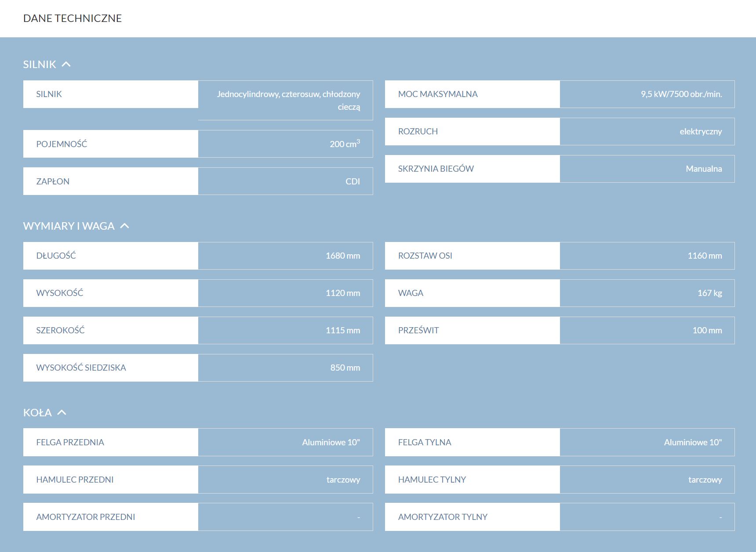Select the ZAPŁON label cell
Viewport: 756px width, 552px height.
coord(111,181)
